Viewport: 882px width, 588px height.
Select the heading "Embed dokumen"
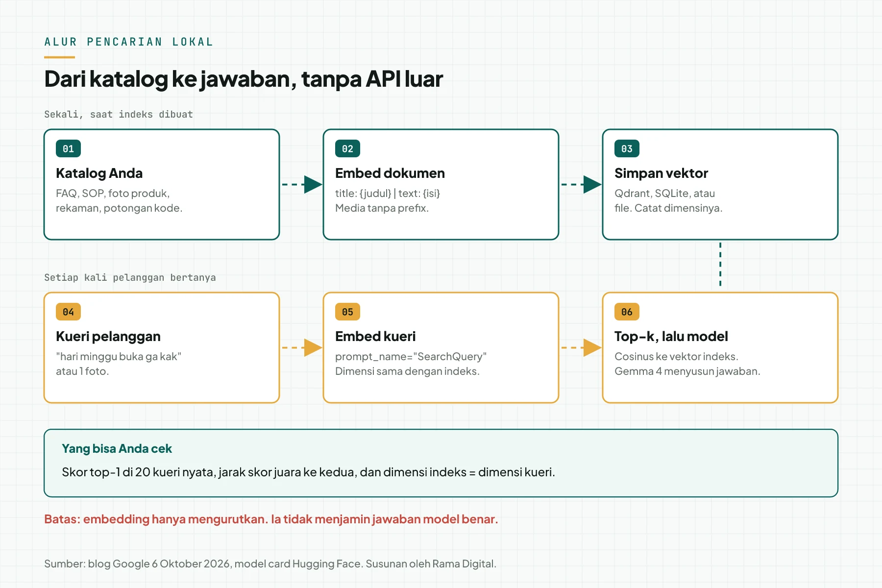pyautogui.click(x=390, y=173)
